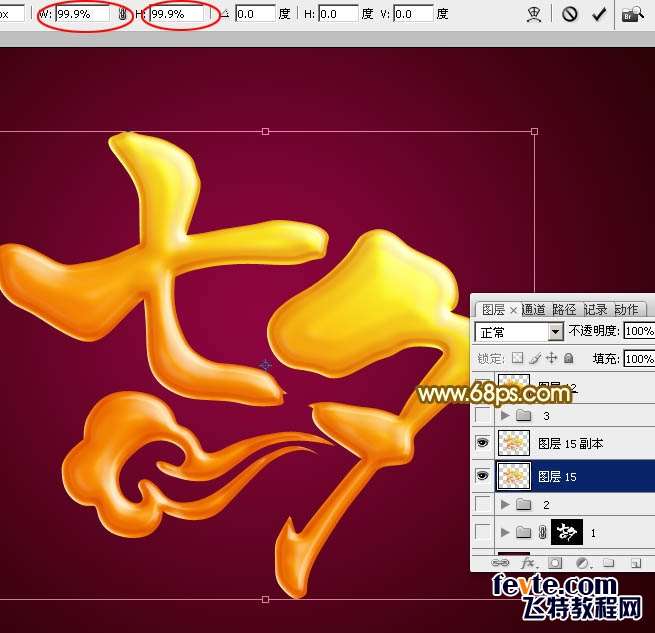Select the top-center transform handle
Viewport: 655px width, 633px height.
pos(265,132)
